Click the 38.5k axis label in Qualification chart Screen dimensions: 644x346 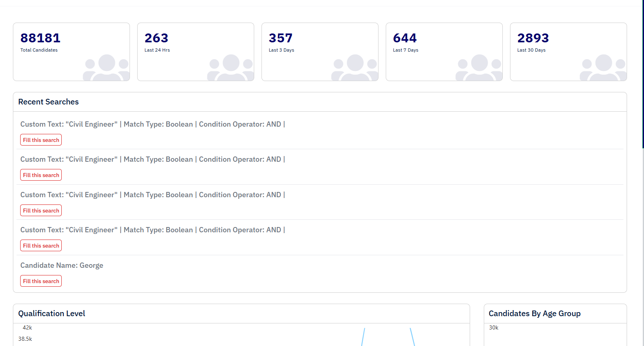(x=25, y=339)
